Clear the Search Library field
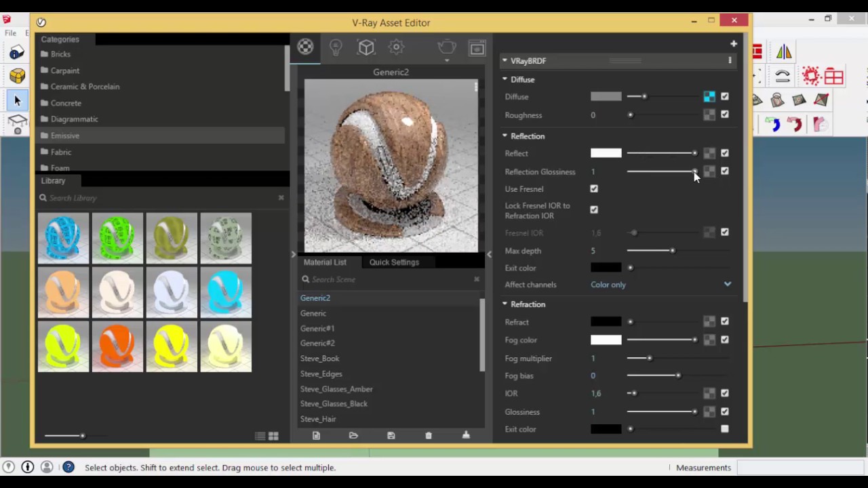Image resolution: width=868 pixels, height=488 pixels. (281, 198)
